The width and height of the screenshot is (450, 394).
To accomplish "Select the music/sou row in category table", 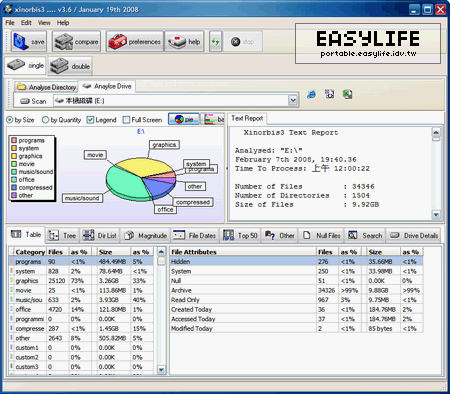I will point(81,300).
